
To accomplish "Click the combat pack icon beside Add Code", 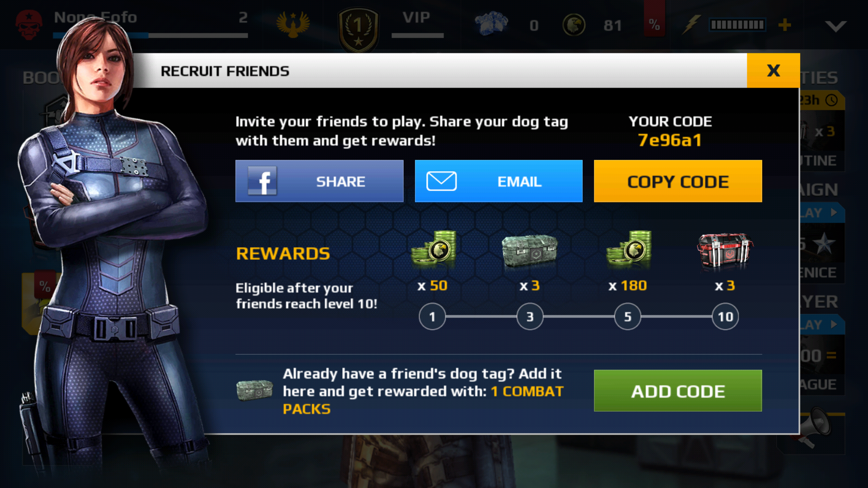I will (255, 390).
